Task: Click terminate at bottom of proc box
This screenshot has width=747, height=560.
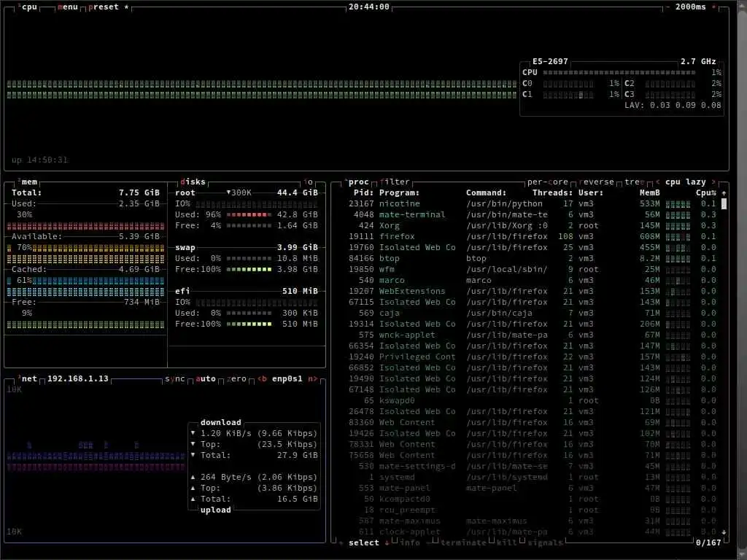Action: pyautogui.click(x=463, y=542)
